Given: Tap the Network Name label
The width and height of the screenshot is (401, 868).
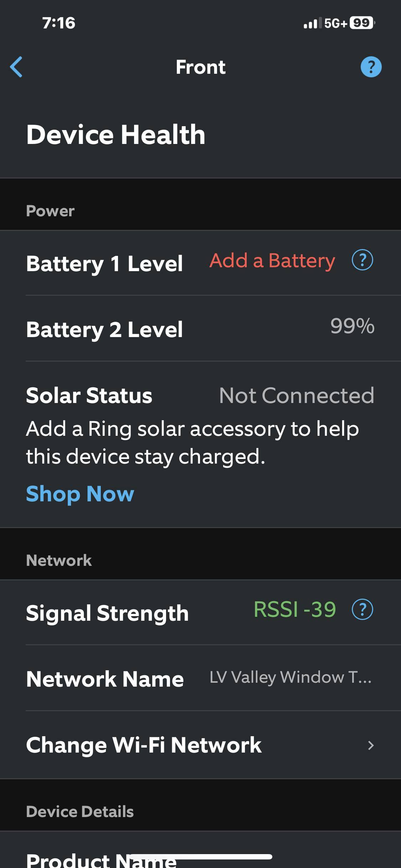Looking at the screenshot, I should [x=105, y=679].
